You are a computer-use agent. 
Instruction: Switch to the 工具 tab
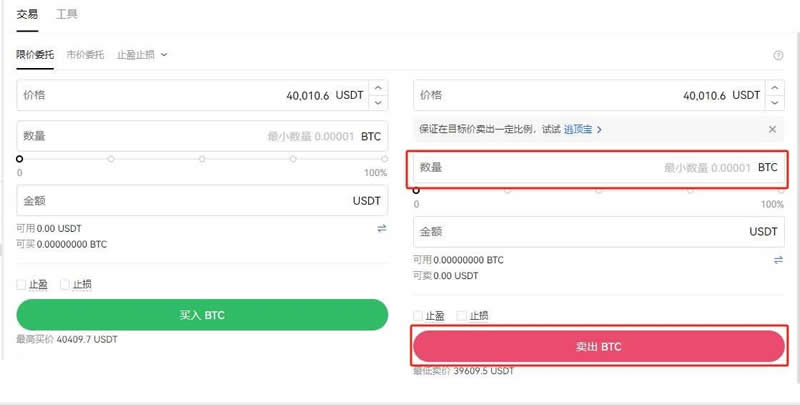tap(67, 15)
